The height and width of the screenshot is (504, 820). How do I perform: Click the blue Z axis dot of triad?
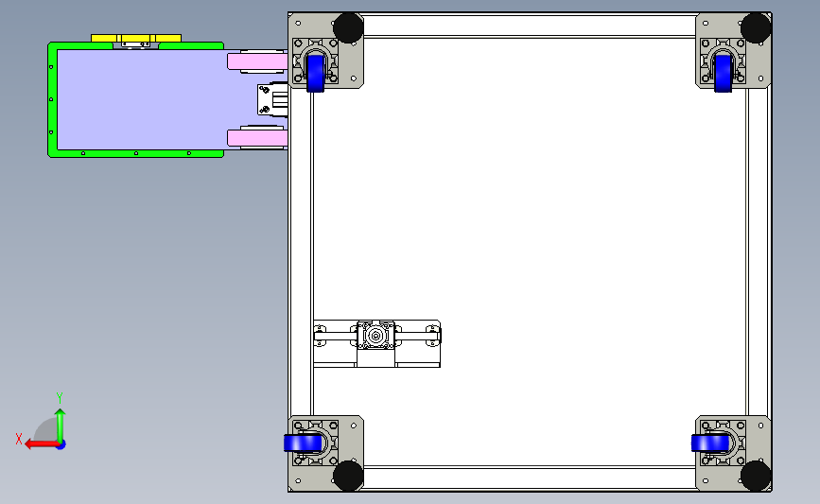(x=61, y=445)
